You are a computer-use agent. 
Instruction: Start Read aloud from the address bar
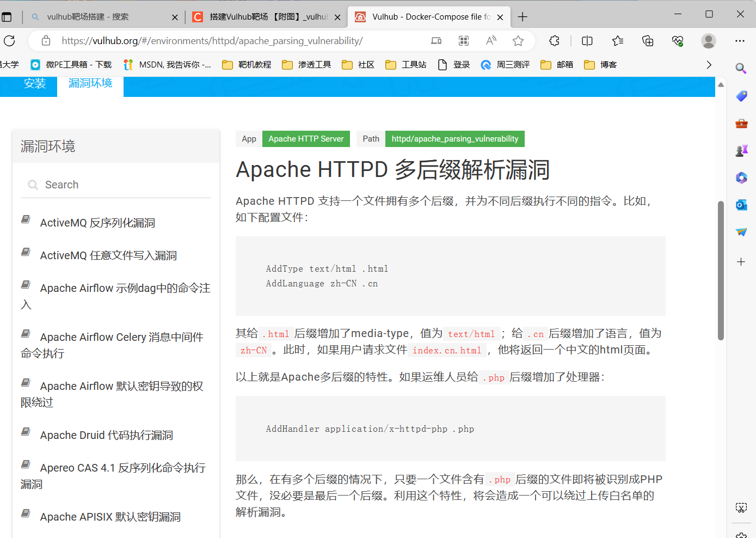click(491, 41)
